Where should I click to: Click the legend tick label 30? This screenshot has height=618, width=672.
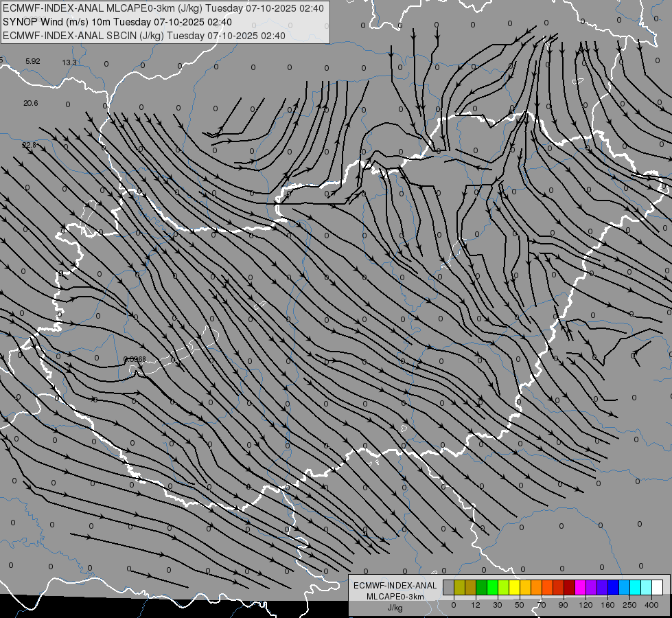click(x=498, y=605)
